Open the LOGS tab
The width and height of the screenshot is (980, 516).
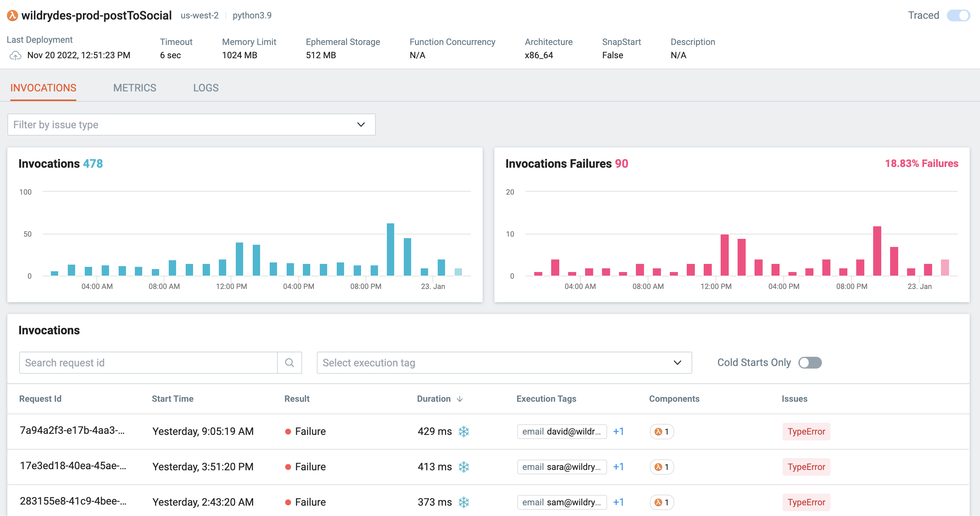point(206,88)
